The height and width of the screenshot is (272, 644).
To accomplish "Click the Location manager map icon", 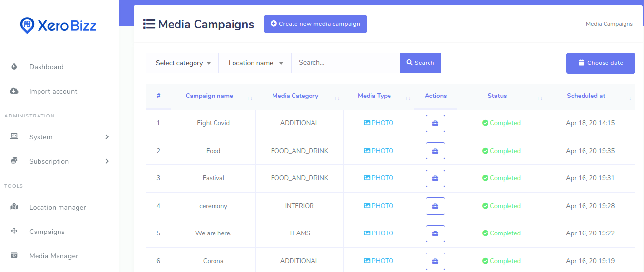I will click(14, 207).
